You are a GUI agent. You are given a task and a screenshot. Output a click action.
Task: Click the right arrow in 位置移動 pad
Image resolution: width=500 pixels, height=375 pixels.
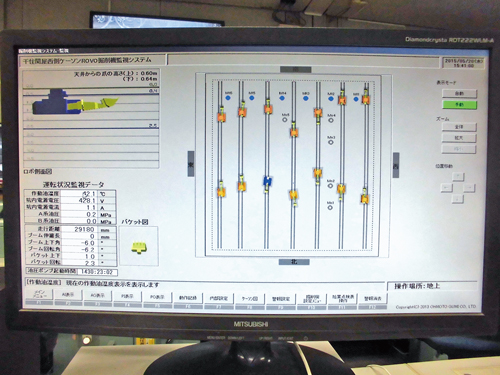[469, 188]
